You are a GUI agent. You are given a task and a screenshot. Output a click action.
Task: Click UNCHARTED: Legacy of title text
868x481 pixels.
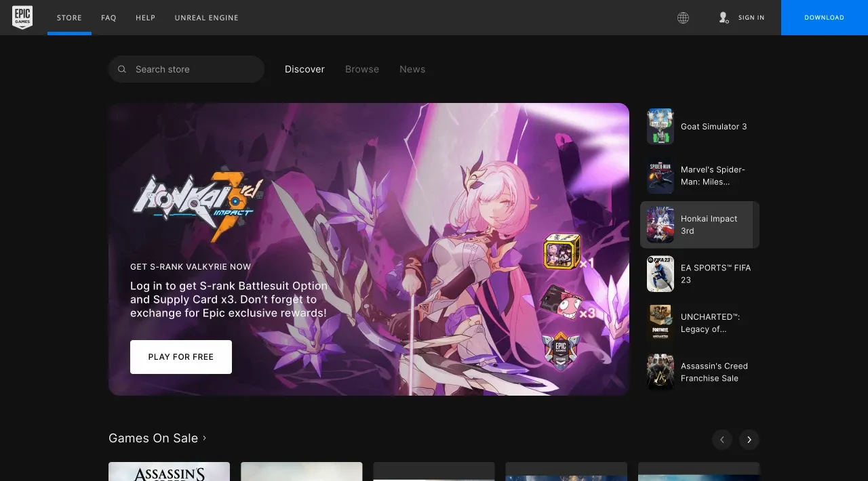(x=711, y=322)
